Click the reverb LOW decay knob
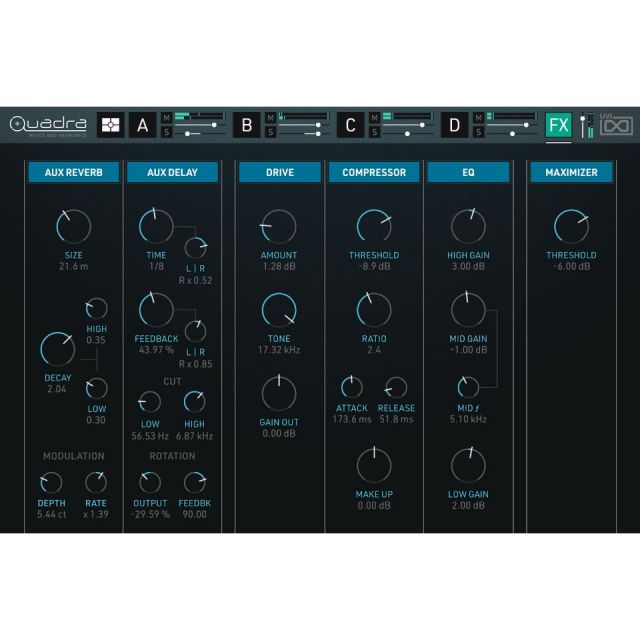 pyautogui.click(x=96, y=388)
